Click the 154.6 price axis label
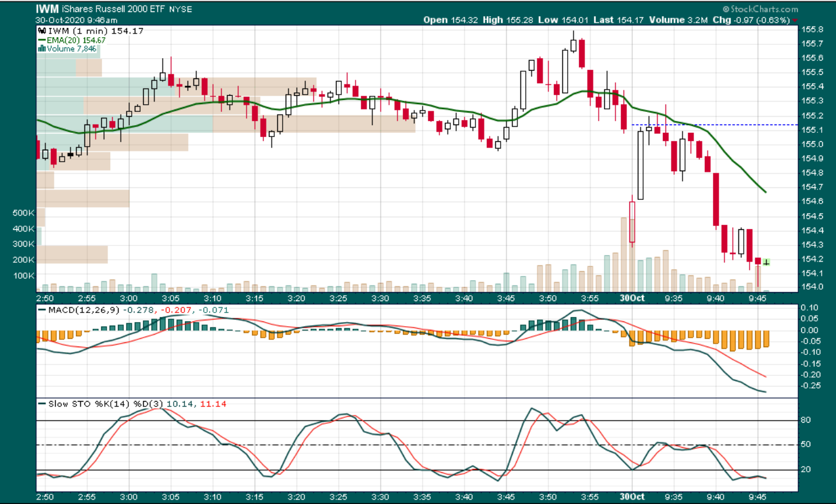Viewport: 836px width, 504px height. pos(811,202)
